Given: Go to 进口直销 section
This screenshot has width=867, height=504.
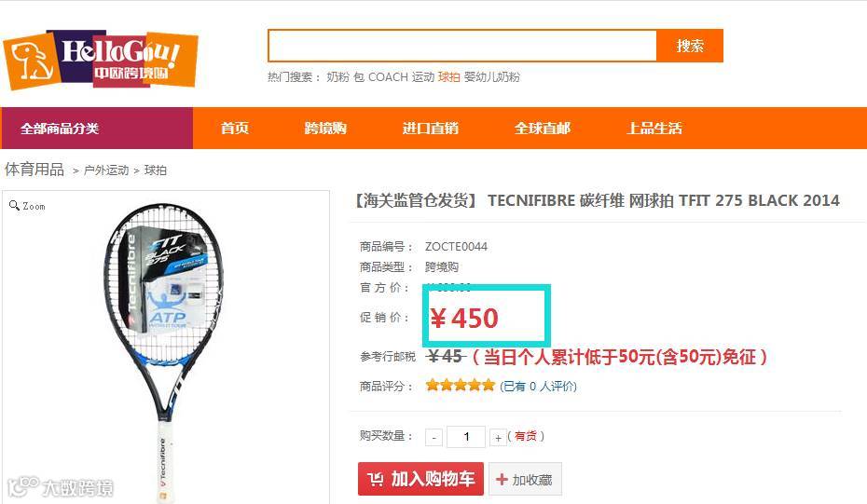Looking at the screenshot, I should (431, 129).
